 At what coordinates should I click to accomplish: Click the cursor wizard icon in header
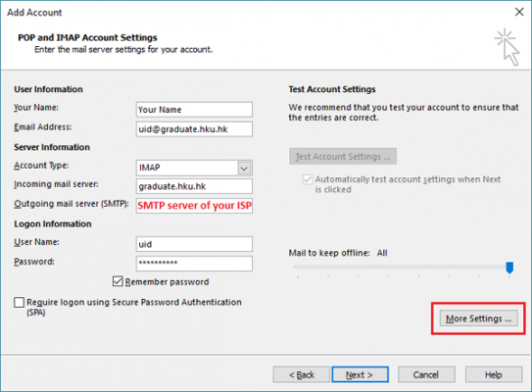508,47
